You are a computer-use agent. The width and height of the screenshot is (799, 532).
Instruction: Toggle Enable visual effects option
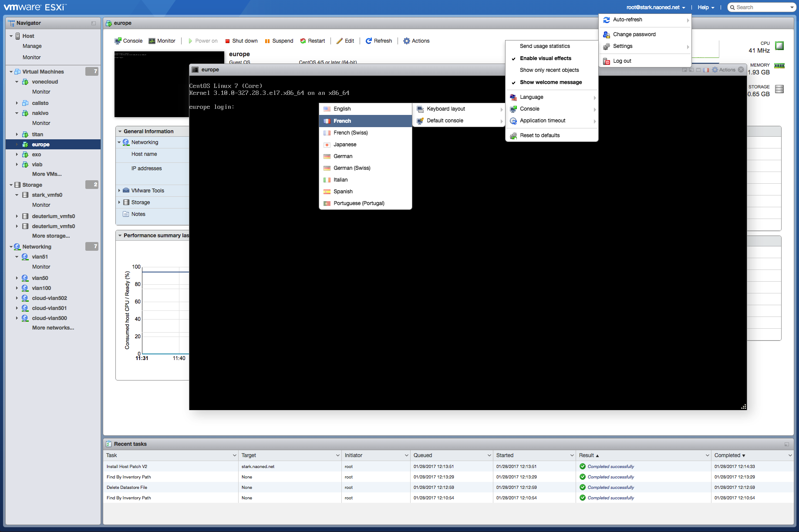pos(552,58)
